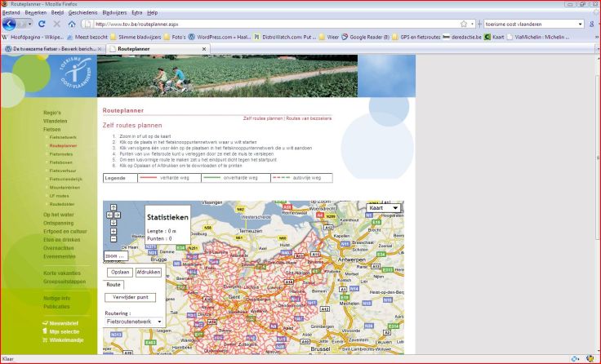Reload the page with the refresh icon
601x364 pixels.
42,24
